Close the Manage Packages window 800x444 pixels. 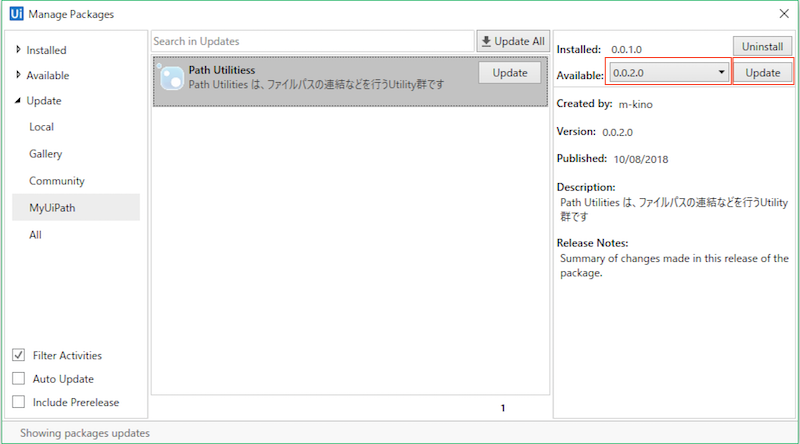tap(784, 14)
